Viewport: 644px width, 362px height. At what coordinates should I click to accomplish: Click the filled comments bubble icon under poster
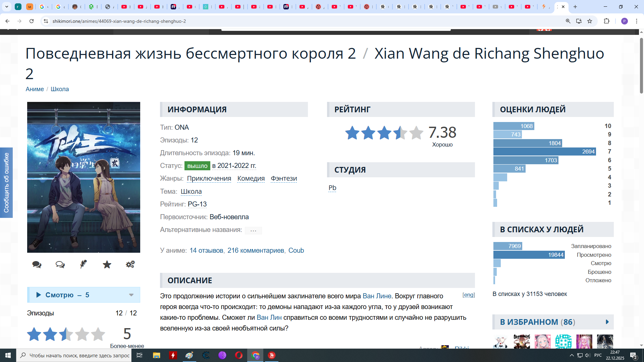coord(37,265)
